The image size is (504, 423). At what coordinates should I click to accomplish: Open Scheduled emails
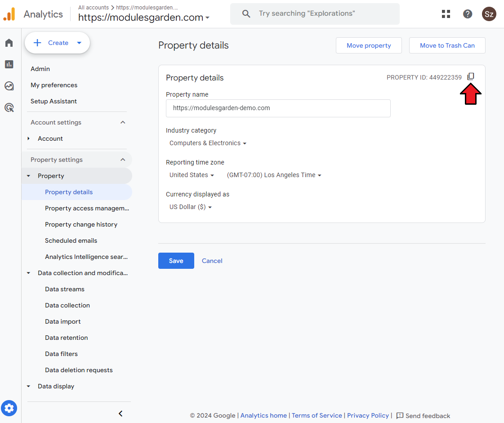(x=71, y=240)
